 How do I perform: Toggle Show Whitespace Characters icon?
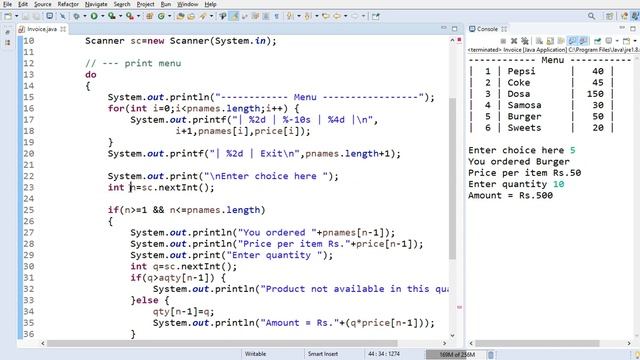coord(276,16)
